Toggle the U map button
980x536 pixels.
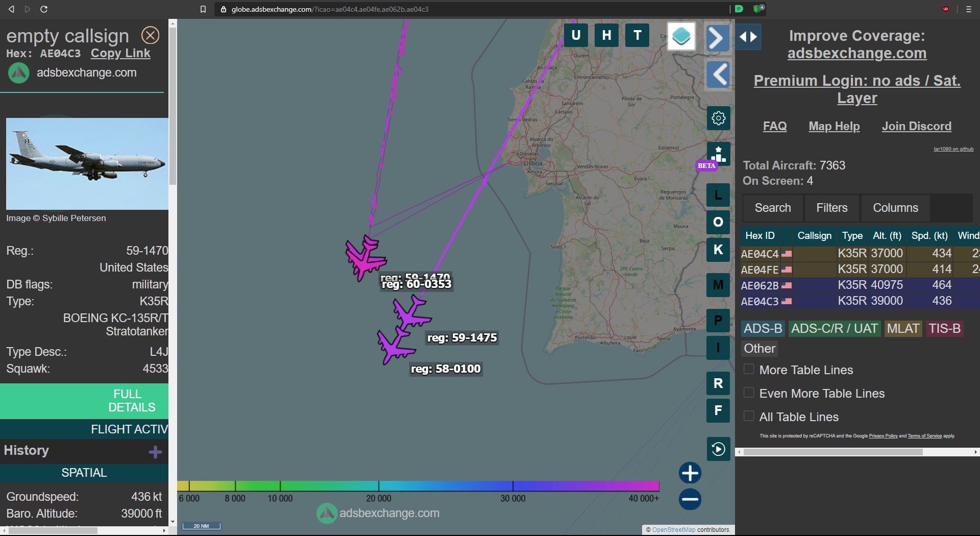[576, 35]
